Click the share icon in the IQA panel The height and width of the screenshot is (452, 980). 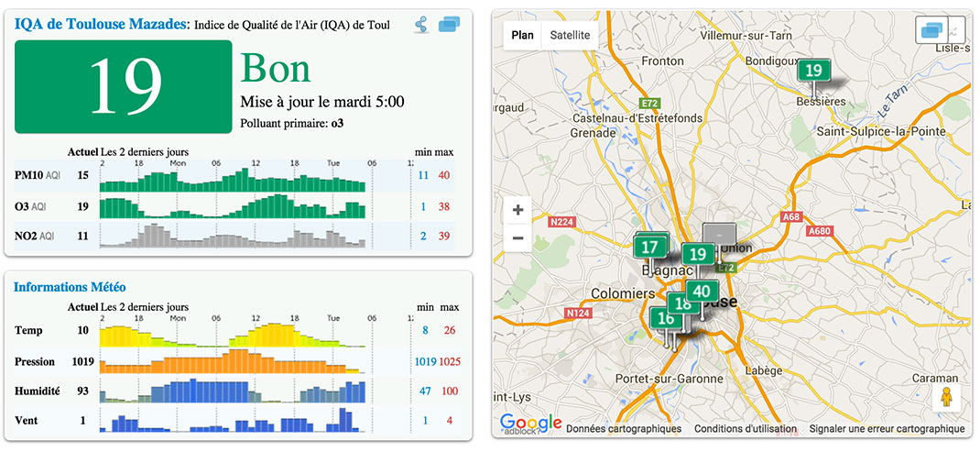[x=421, y=25]
